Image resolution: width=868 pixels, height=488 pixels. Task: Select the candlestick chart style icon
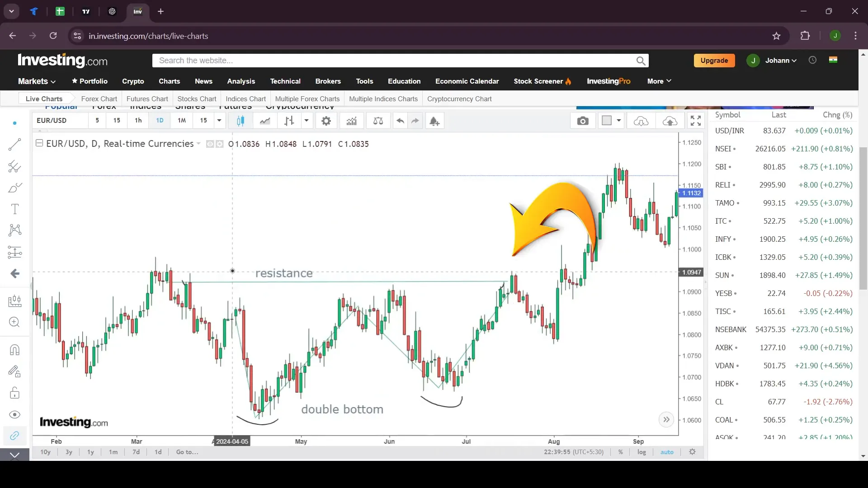point(241,121)
